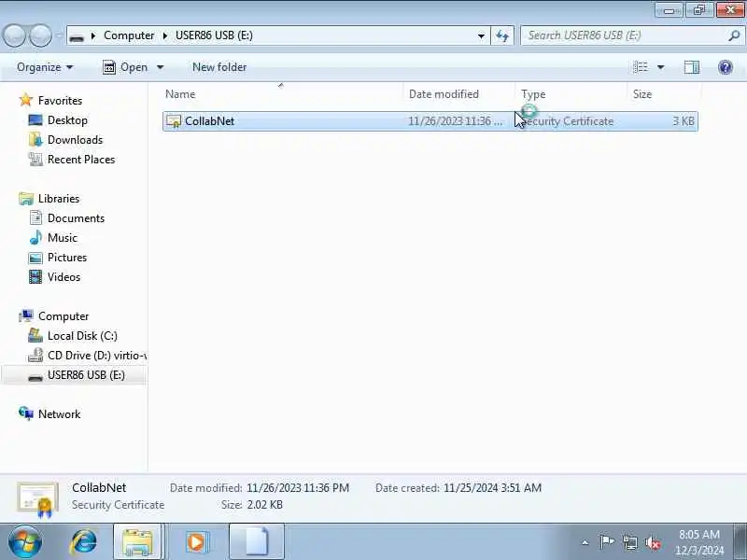The height and width of the screenshot is (560, 747).
Task: Click the Network icon in sidebar
Action: tap(26, 413)
